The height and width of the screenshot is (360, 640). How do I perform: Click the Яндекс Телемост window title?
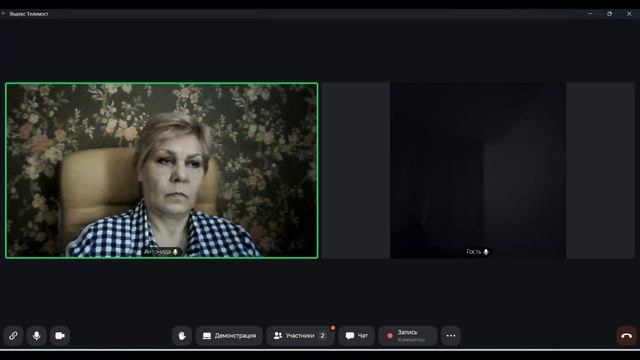[x=29, y=14]
